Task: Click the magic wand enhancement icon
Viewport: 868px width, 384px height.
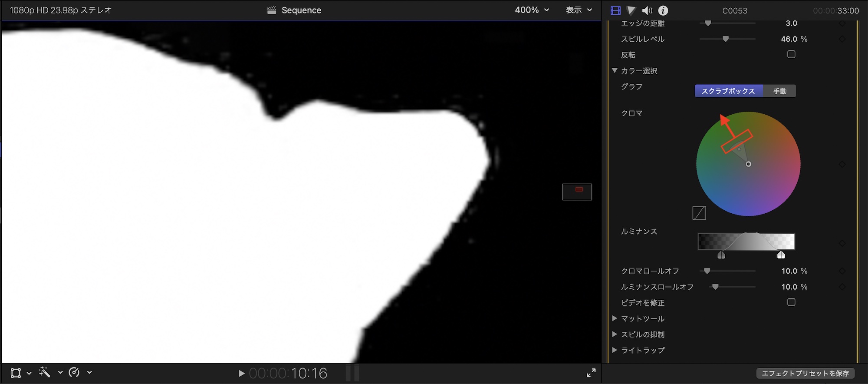Action: 45,372
